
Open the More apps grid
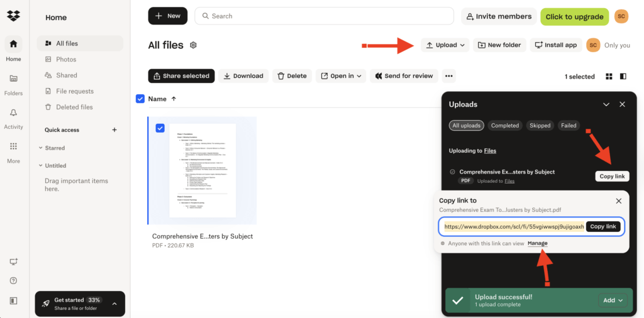click(14, 152)
